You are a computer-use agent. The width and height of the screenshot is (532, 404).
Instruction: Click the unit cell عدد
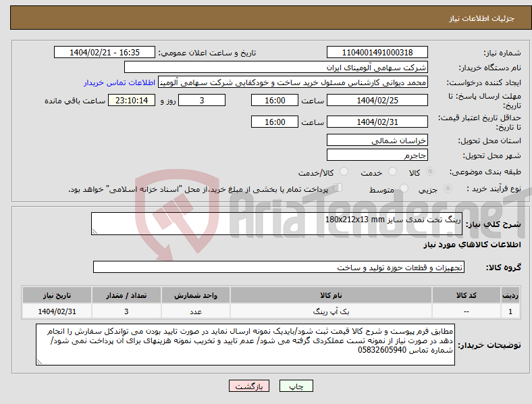point(196,311)
